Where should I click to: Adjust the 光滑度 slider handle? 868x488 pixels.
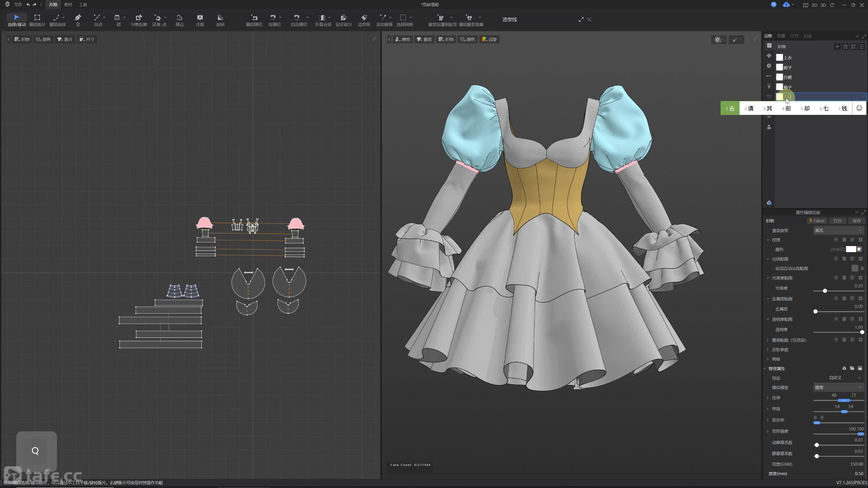pyautogui.click(x=825, y=291)
